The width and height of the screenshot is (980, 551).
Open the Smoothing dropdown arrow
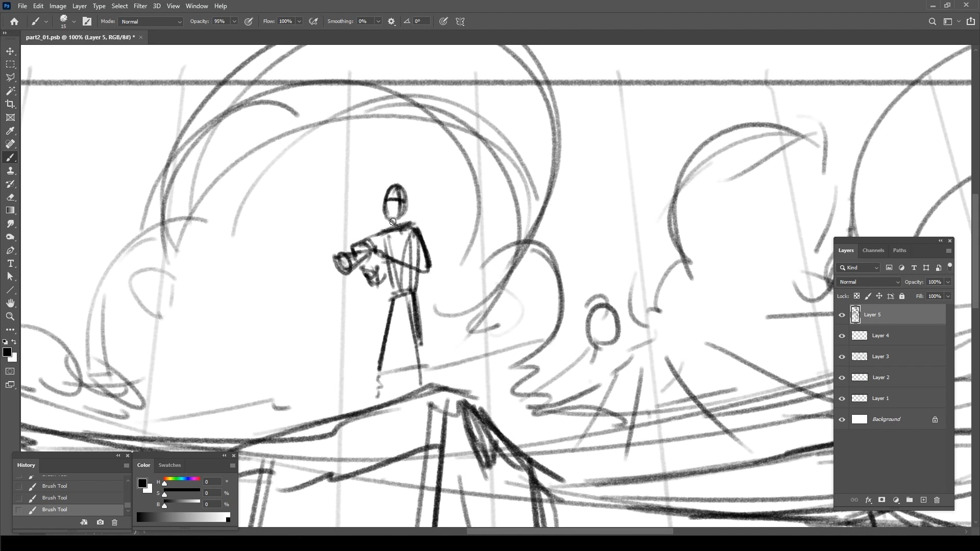pyautogui.click(x=378, y=21)
